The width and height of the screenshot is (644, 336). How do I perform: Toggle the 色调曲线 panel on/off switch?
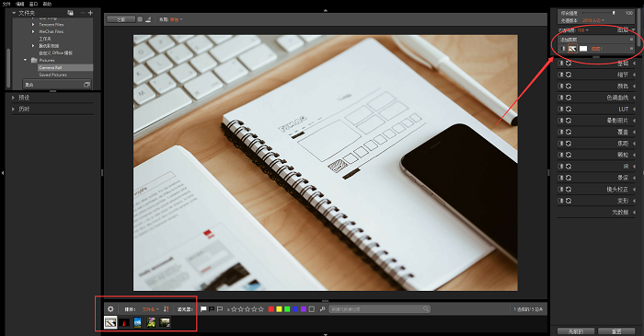(x=560, y=98)
